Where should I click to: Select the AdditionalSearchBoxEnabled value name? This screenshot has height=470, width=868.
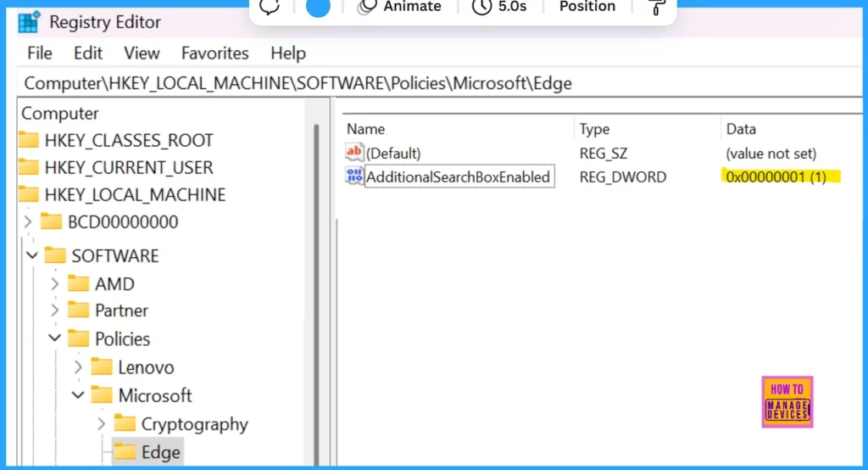click(459, 176)
